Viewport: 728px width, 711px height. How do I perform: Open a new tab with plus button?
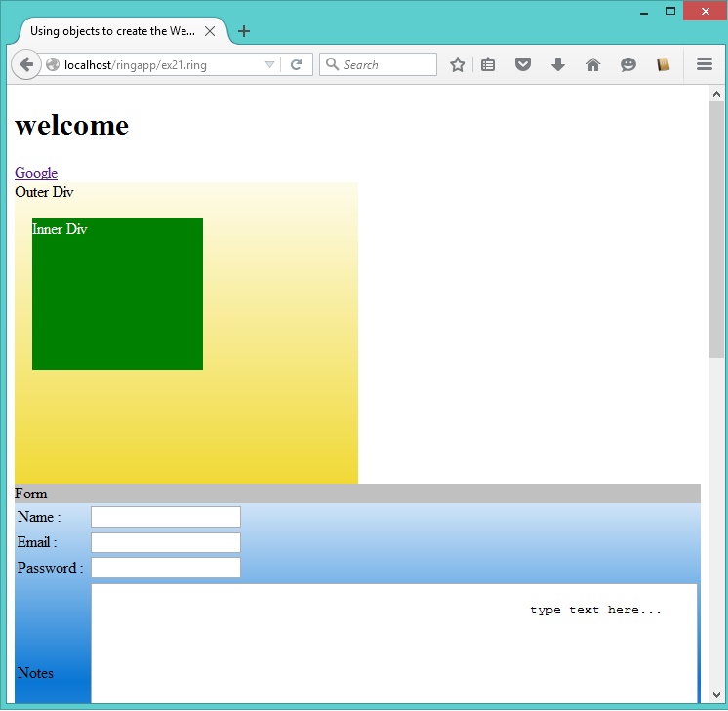tap(244, 31)
